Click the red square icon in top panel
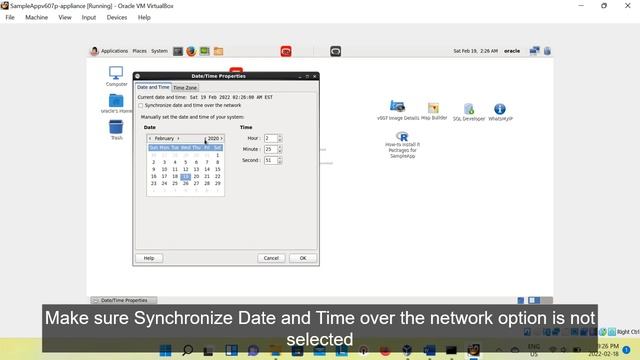Image resolution: width=640 pixels, height=360 pixels. point(286,51)
